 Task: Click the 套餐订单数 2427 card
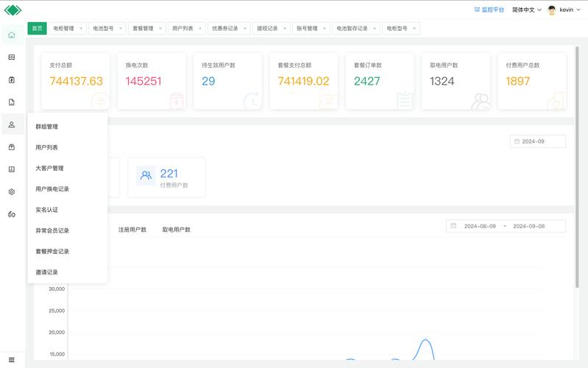(380, 81)
